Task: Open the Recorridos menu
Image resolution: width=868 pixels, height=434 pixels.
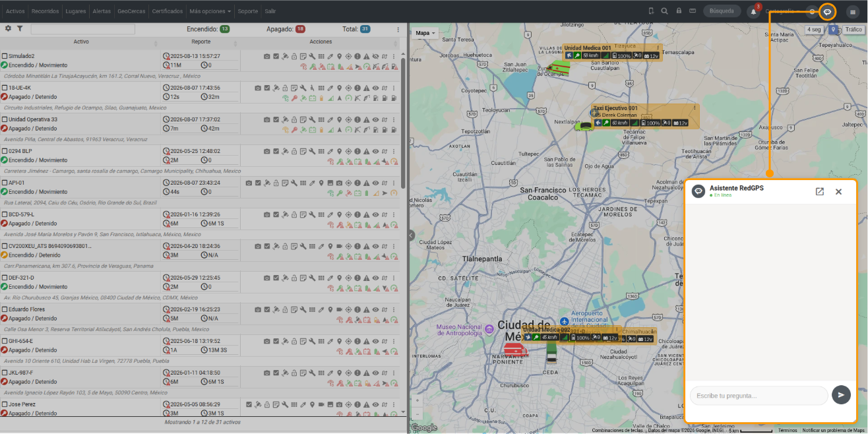Action: [46, 11]
